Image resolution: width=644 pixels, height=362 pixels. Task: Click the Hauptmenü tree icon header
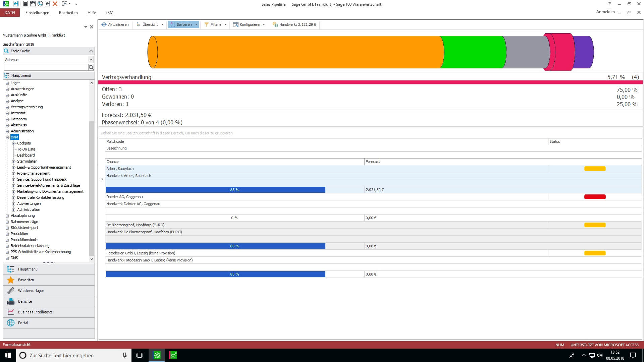click(x=7, y=75)
